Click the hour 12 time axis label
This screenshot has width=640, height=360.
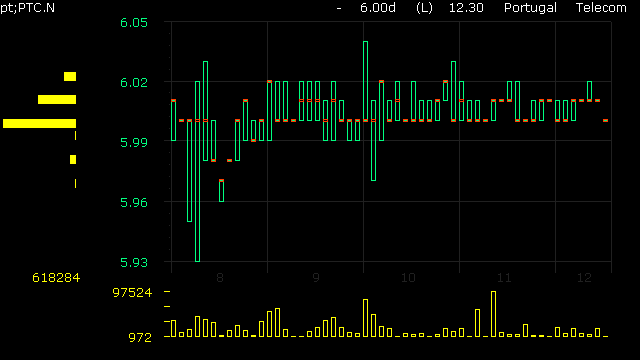click(x=584, y=278)
